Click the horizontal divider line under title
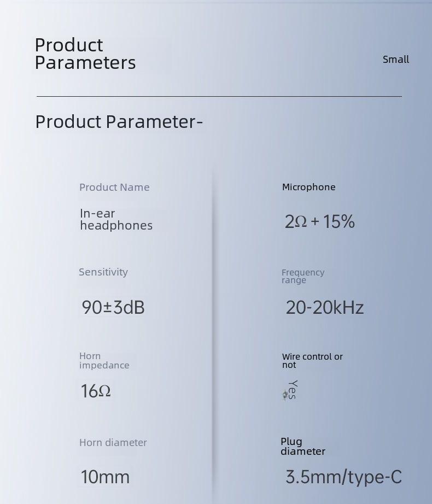This screenshot has height=504, width=432. coord(219,96)
